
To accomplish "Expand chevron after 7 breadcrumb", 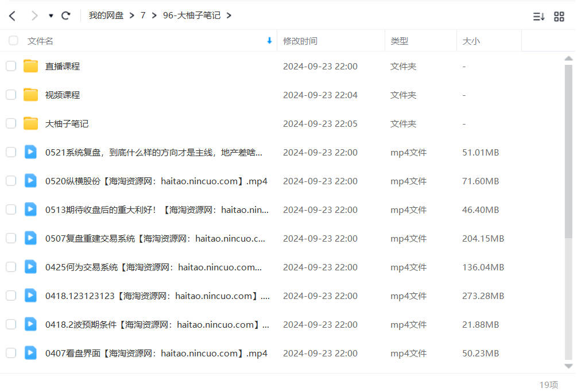I will (154, 15).
